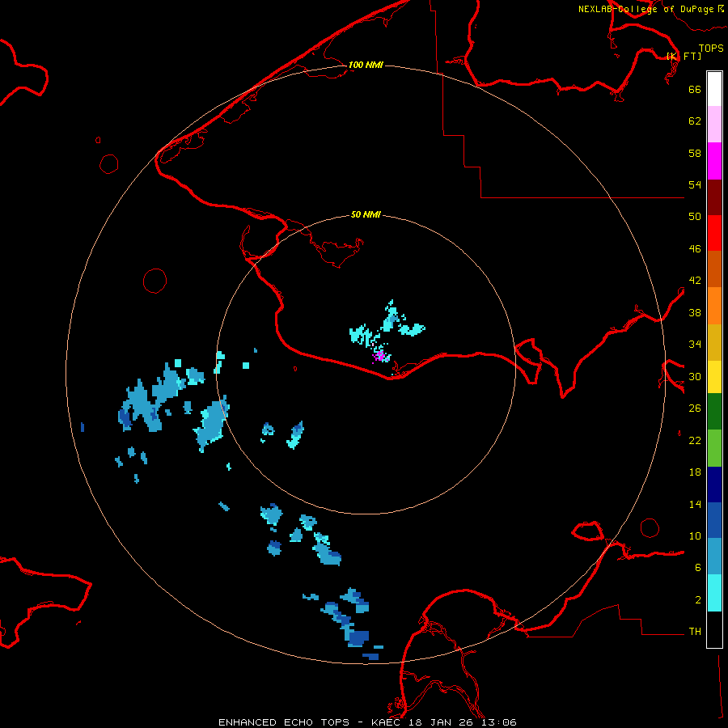The image size is (728, 728).
Task: Choose the bright orange legend swatch
Action: (x=714, y=306)
